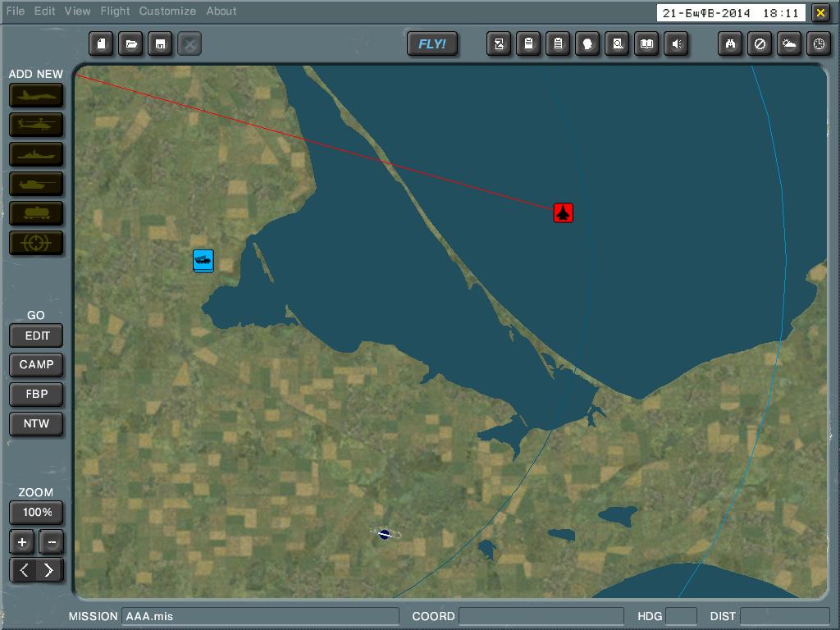Click the HDG readout field
840x630 pixels.
click(x=681, y=616)
